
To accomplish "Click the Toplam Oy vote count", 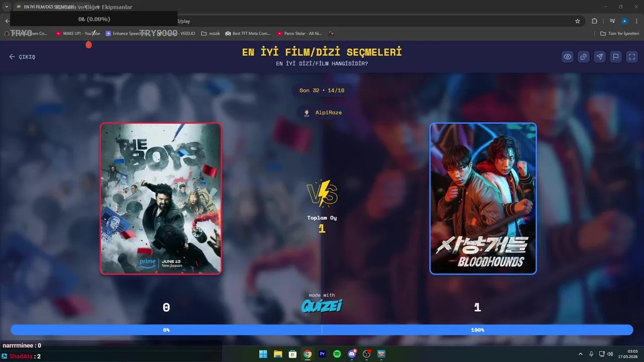I will pyautogui.click(x=322, y=224).
